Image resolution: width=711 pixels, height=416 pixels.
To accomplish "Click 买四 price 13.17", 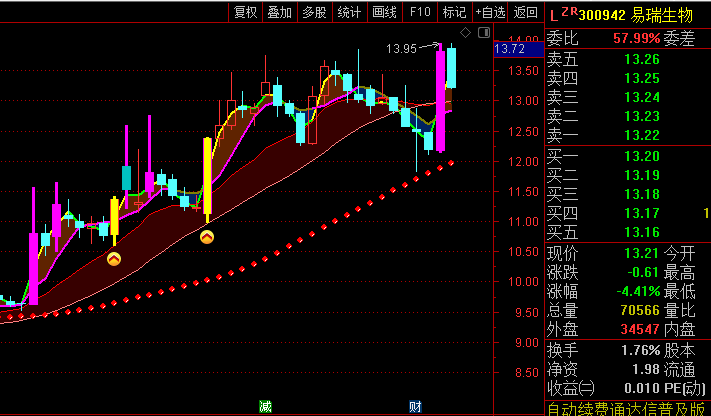I will pyautogui.click(x=642, y=213).
